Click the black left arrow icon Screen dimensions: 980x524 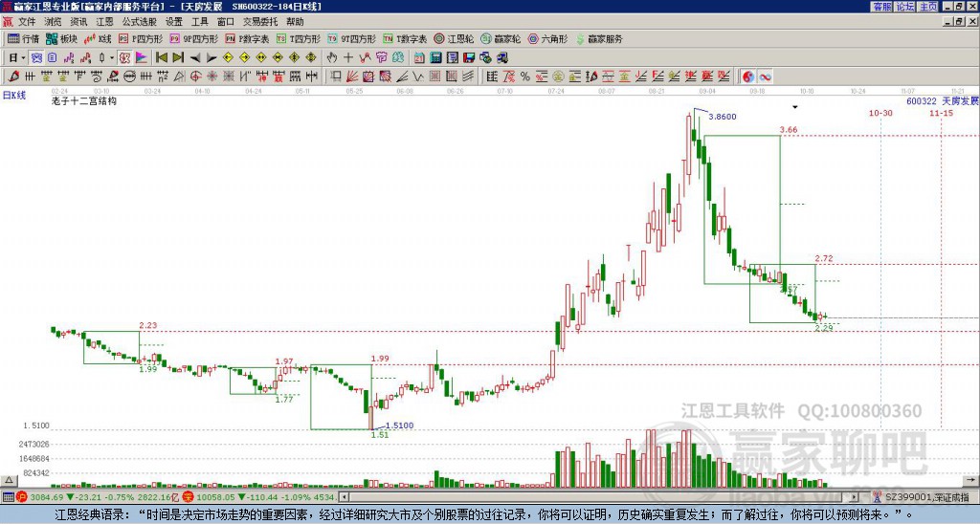pyautogui.click(x=194, y=58)
